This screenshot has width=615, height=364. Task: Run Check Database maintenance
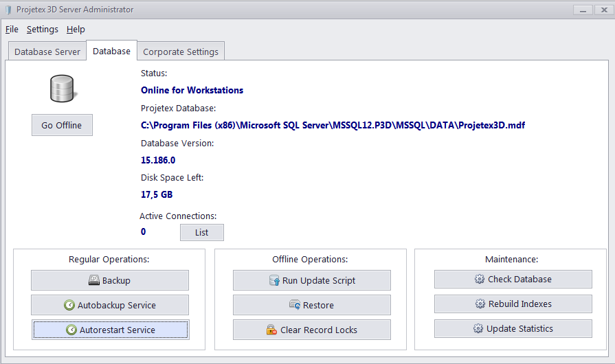pyautogui.click(x=513, y=279)
